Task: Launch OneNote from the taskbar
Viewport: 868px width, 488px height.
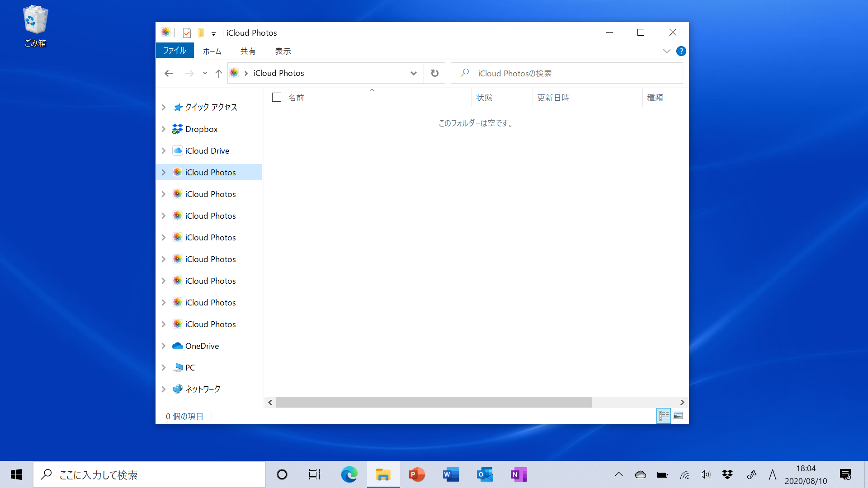Action: pos(519,474)
